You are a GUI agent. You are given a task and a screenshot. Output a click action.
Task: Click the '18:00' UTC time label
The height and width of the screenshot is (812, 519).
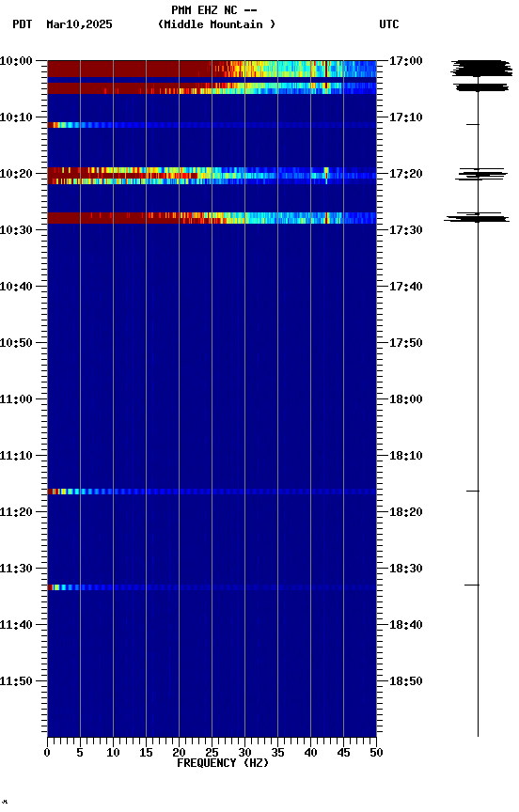click(405, 399)
